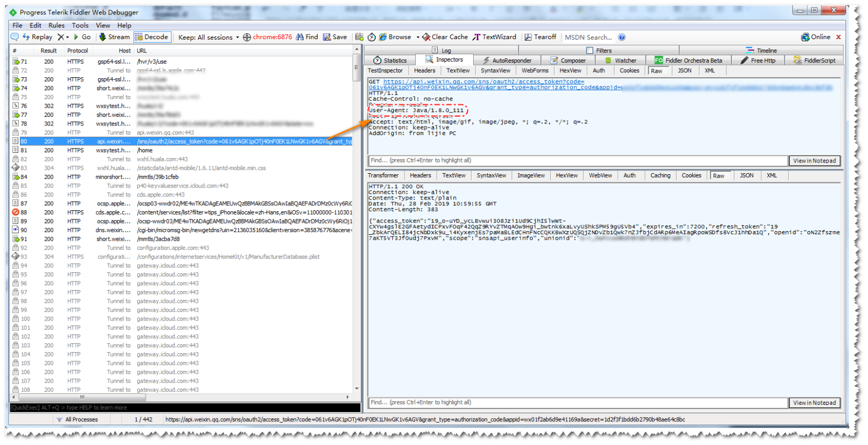Image resolution: width=868 pixels, height=445 pixels.
Task: Toggle the Decode button
Action: click(152, 37)
